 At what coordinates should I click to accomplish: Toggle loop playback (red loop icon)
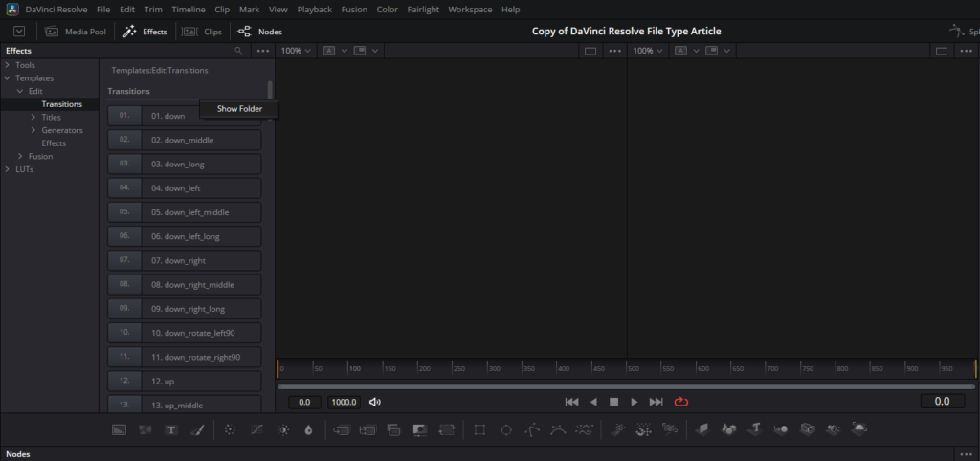(x=681, y=402)
